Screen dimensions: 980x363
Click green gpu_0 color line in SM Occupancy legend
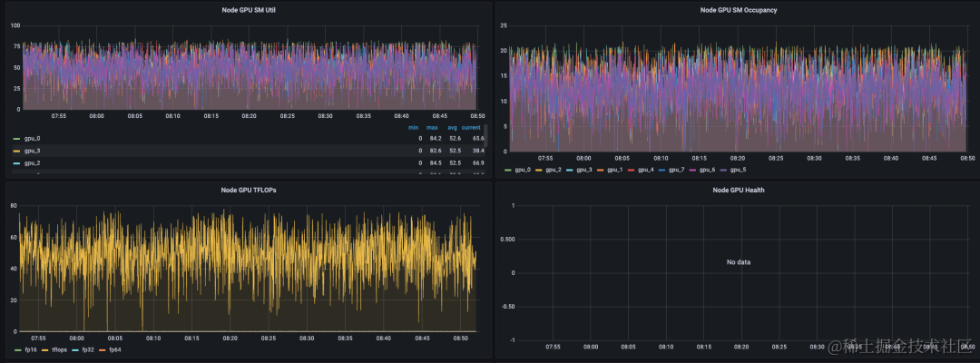(507, 170)
